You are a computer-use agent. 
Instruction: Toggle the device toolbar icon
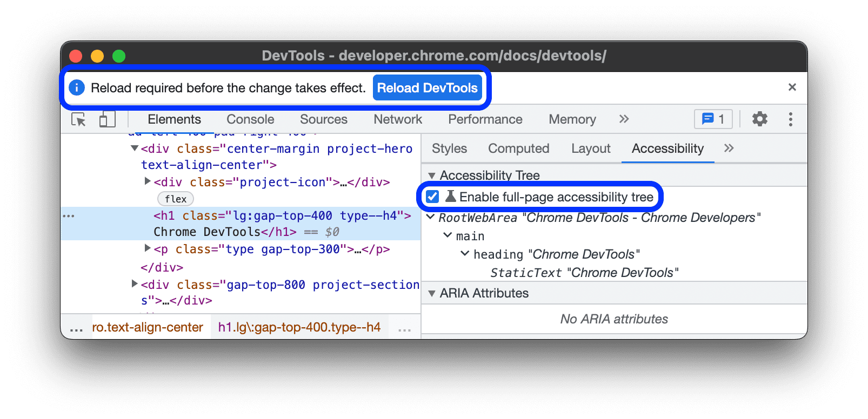pos(106,119)
